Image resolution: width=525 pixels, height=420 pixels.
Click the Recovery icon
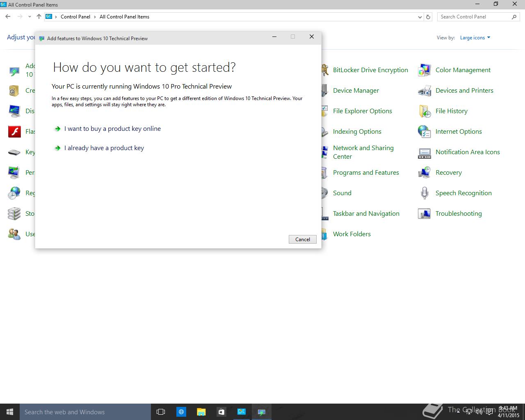click(424, 173)
